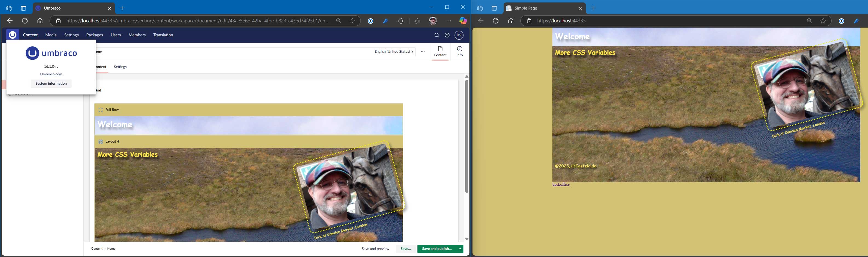Viewport: 868px width, 257px height.
Task: Expand the English (United States) language selector
Action: 394,52
